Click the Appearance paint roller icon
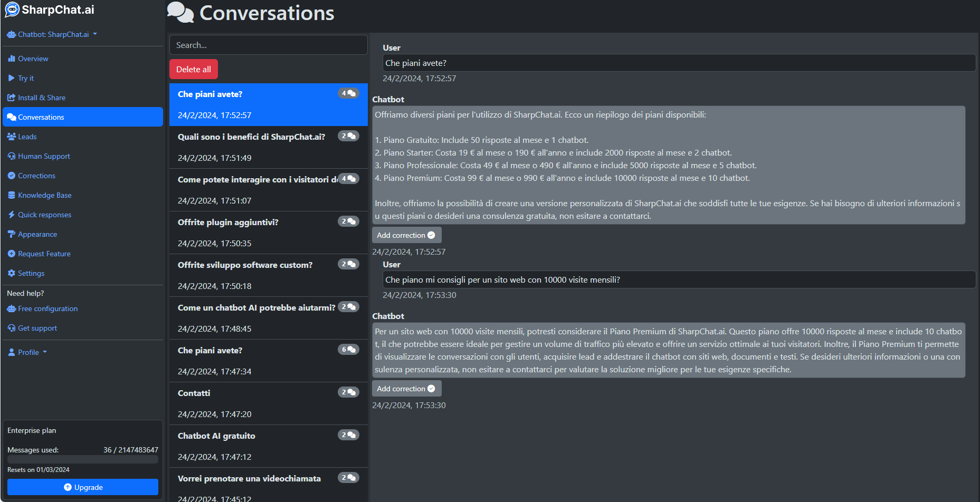 pos(12,234)
